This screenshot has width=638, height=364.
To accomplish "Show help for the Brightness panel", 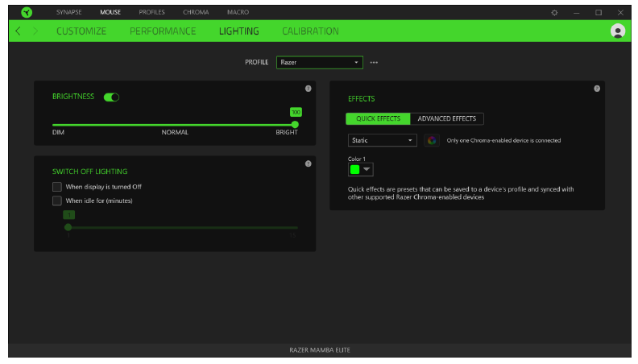I will coord(308,89).
